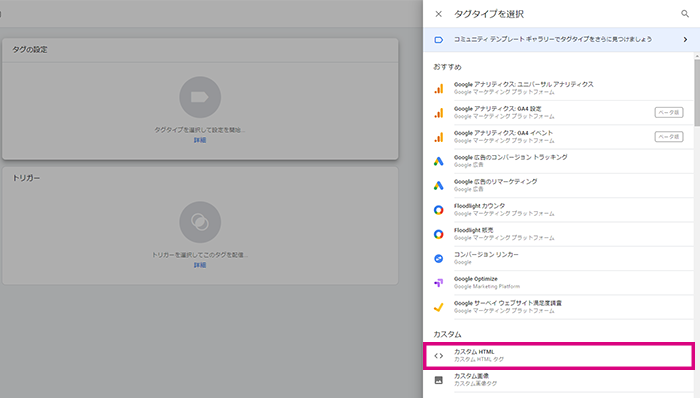Select コンバージョン リンカー tag type
The height and width of the screenshot is (398, 700).
(x=558, y=258)
